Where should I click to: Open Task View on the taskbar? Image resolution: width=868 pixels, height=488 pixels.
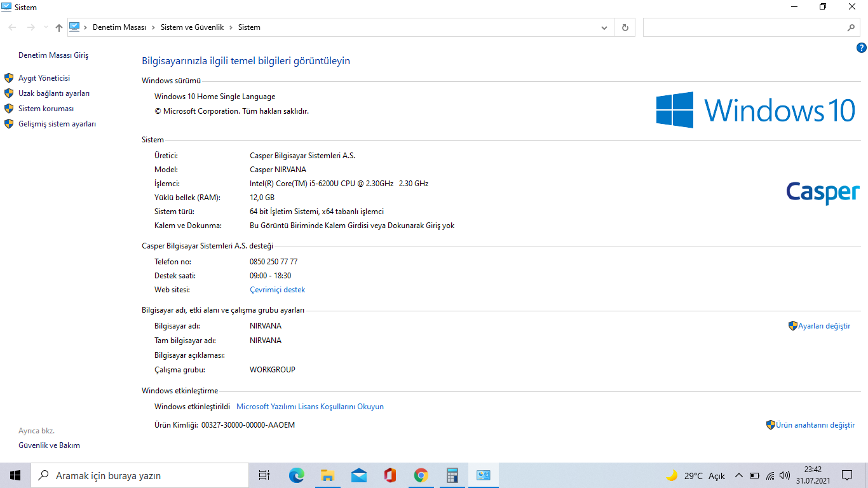pyautogui.click(x=264, y=475)
